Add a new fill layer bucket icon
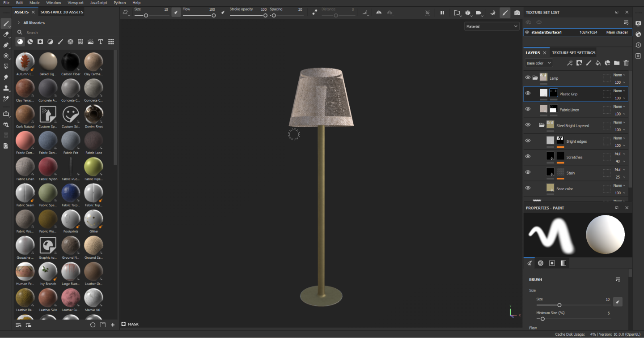The width and height of the screenshot is (644, 338). (x=598, y=63)
